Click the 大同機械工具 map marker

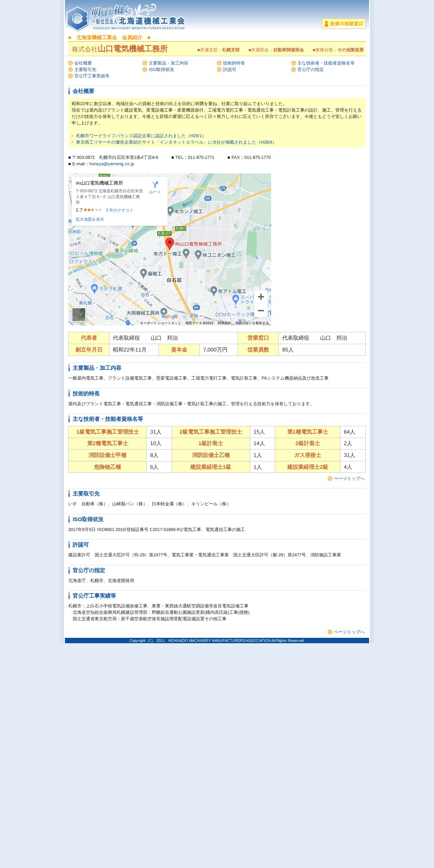click(x=164, y=312)
